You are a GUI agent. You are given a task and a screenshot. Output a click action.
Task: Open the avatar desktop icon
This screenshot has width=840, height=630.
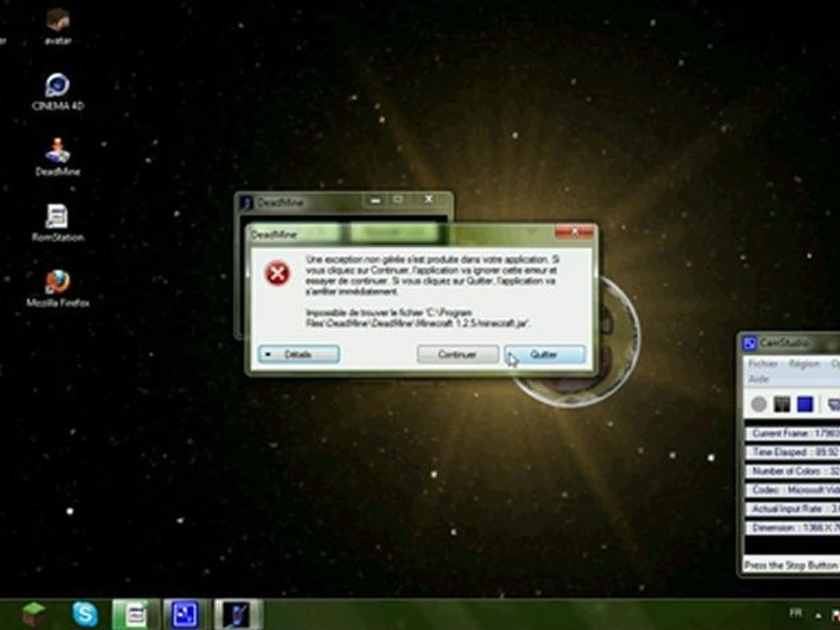coord(58,25)
